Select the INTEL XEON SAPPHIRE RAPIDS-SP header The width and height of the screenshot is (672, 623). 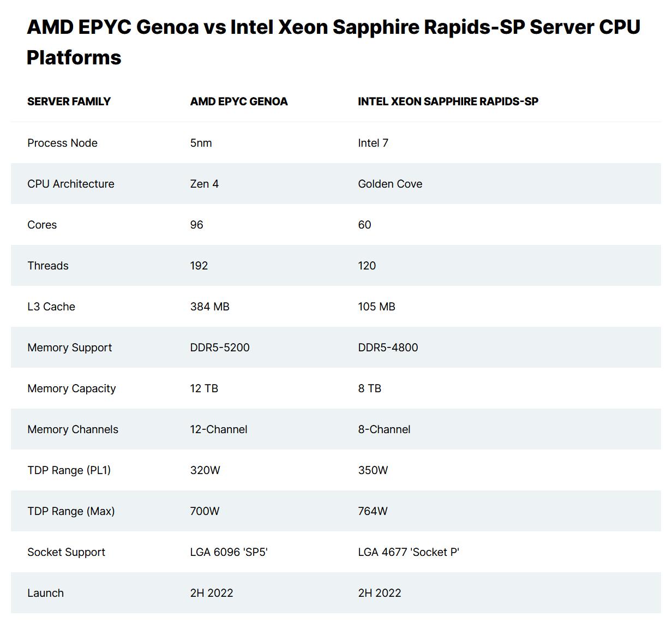pos(448,101)
